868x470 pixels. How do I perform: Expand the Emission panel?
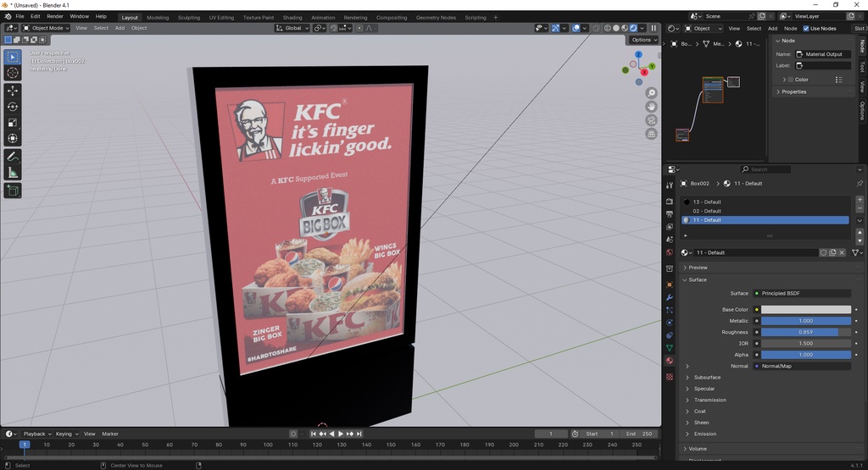coord(705,434)
